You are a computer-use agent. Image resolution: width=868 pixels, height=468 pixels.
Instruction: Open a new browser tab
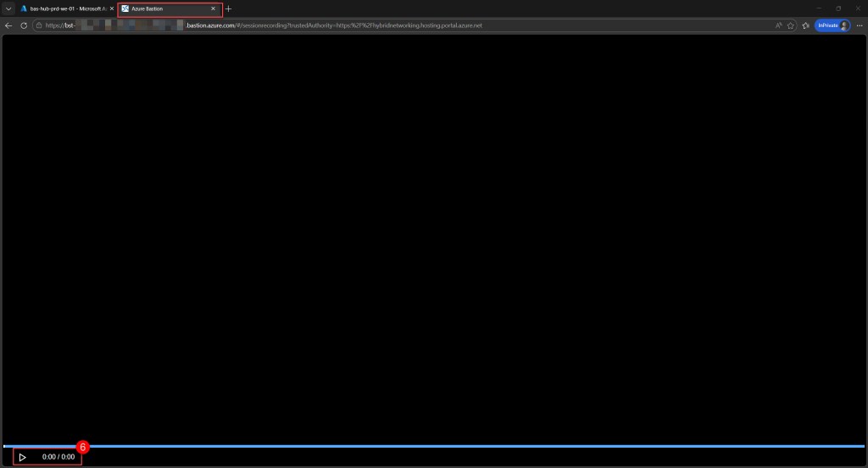pos(229,8)
